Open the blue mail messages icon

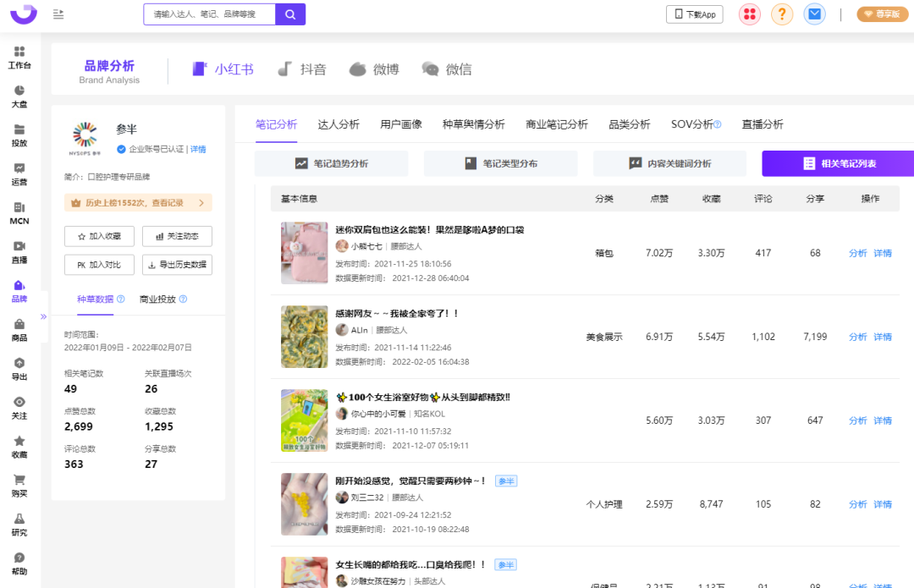tap(814, 14)
